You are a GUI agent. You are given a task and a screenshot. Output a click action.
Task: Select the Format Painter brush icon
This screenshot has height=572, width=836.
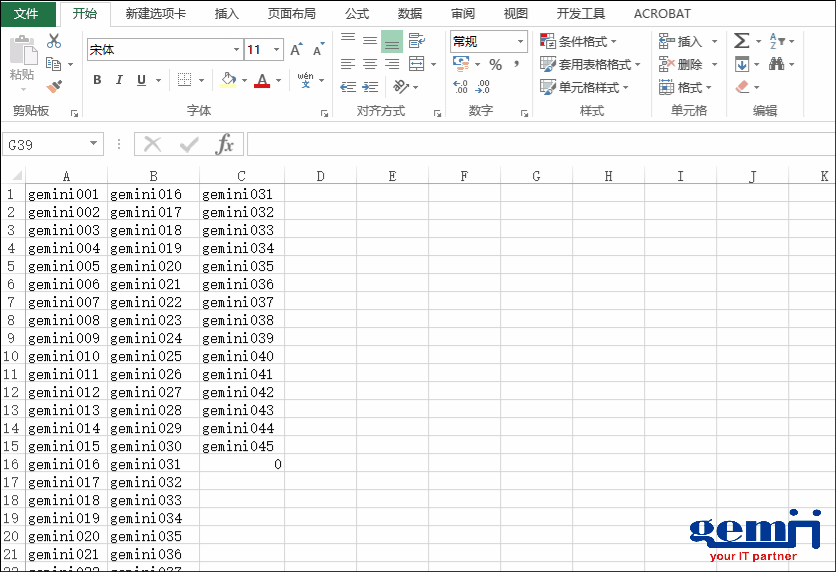pyautogui.click(x=54, y=86)
